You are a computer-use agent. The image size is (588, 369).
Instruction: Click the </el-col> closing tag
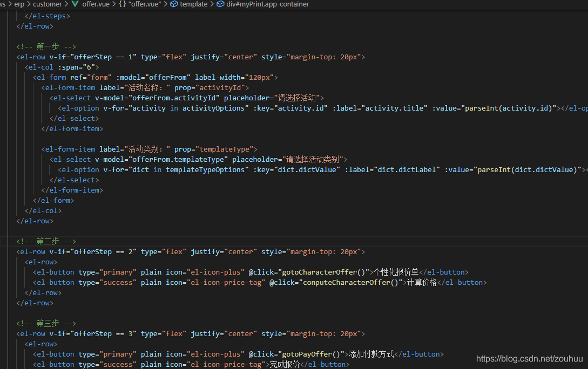43,210
